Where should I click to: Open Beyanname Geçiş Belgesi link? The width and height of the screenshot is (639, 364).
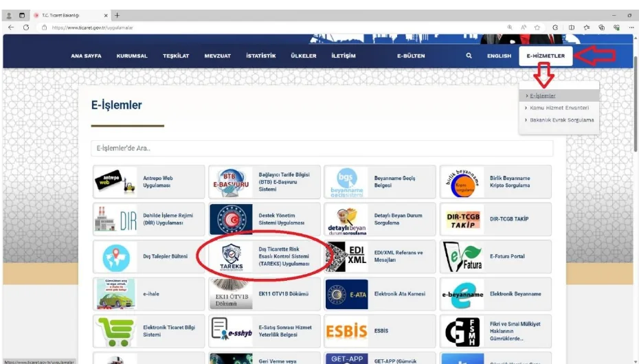394,181
